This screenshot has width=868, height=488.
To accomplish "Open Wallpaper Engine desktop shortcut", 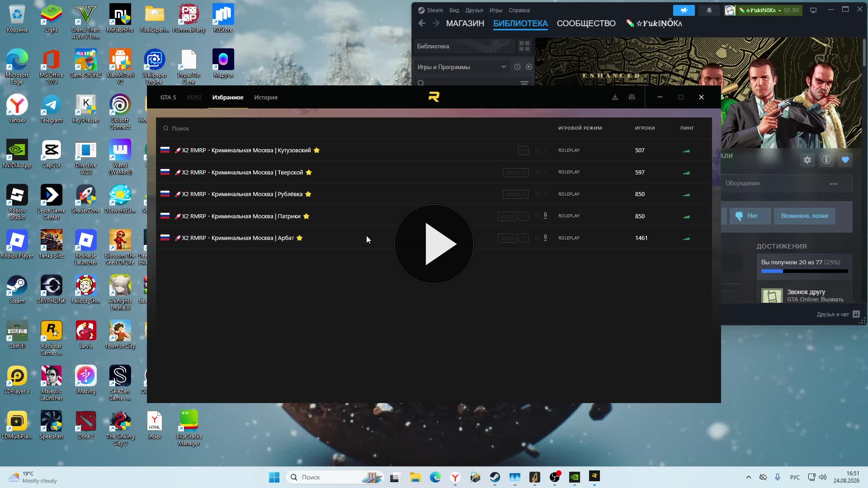I will [154, 67].
